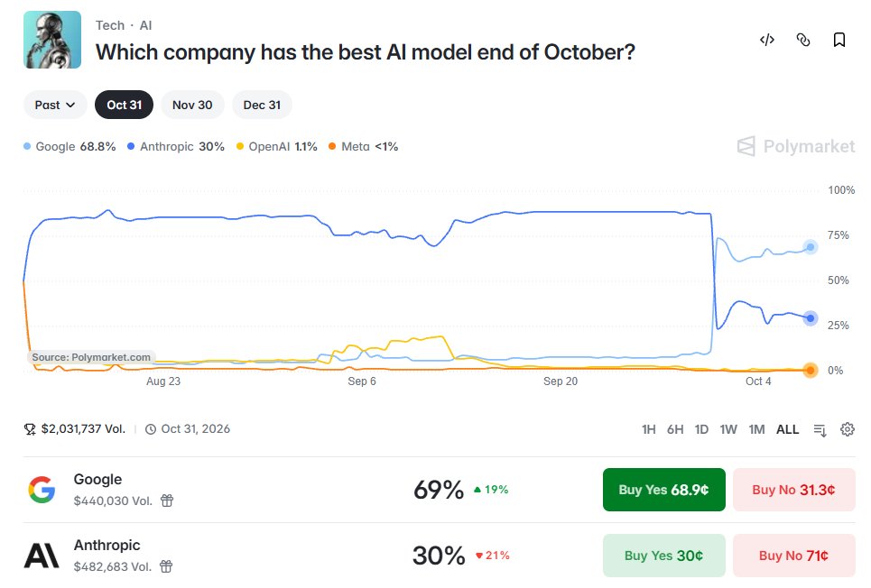Open the market robot thumbnail image

(x=52, y=40)
